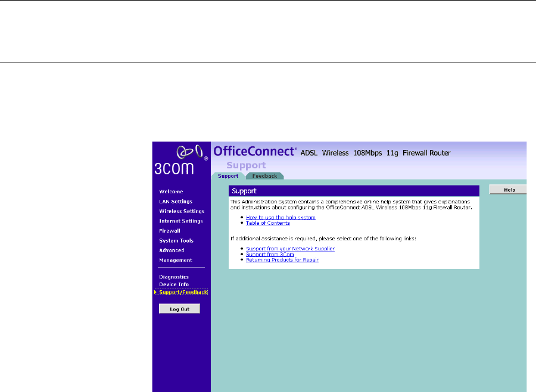Follow 'Support from your Network Supplier' link
This screenshot has height=392, width=536.
click(x=290, y=249)
